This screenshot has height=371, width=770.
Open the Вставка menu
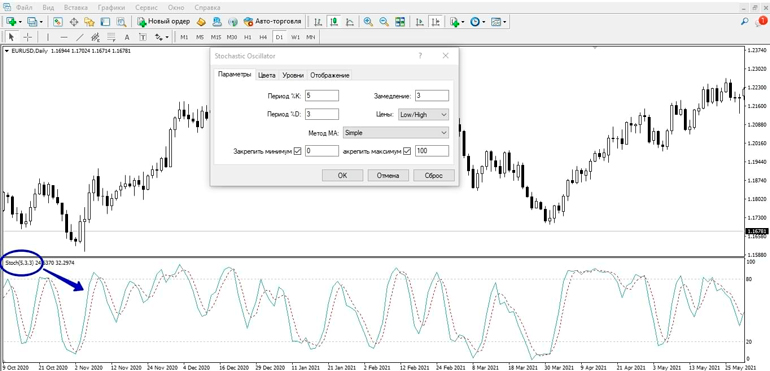click(76, 8)
